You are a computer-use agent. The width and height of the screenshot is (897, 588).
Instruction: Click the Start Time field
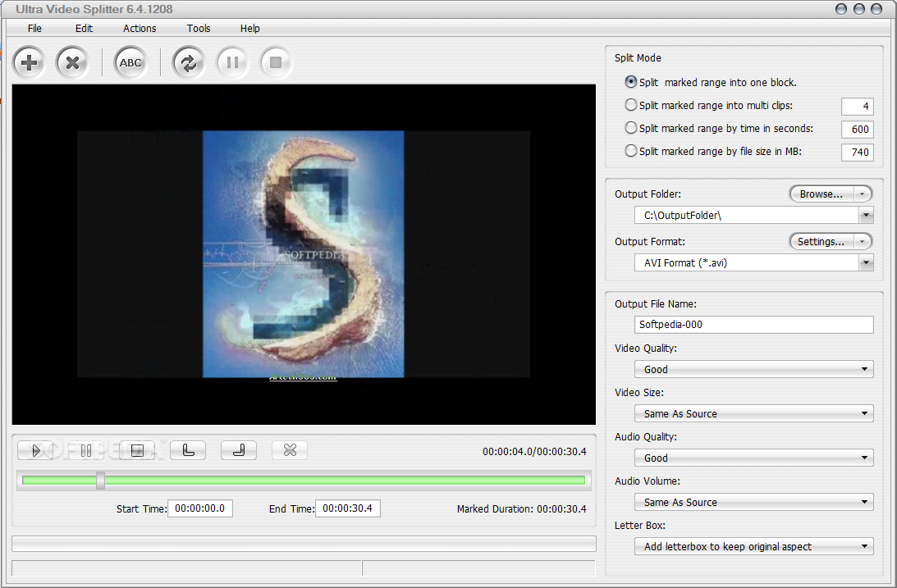pos(200,508)
